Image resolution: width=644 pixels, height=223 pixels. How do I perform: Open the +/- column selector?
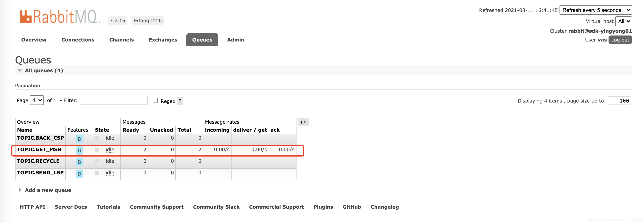tap(303, 122)
